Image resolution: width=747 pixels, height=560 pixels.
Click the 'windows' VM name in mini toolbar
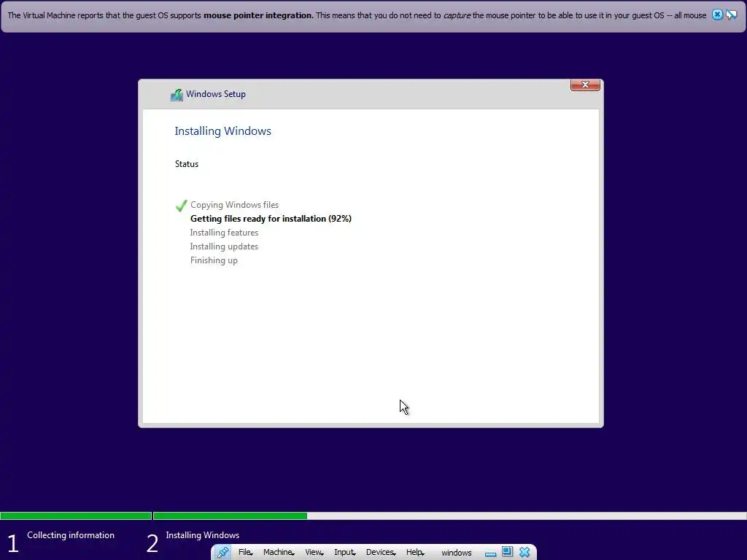point(457,553)
